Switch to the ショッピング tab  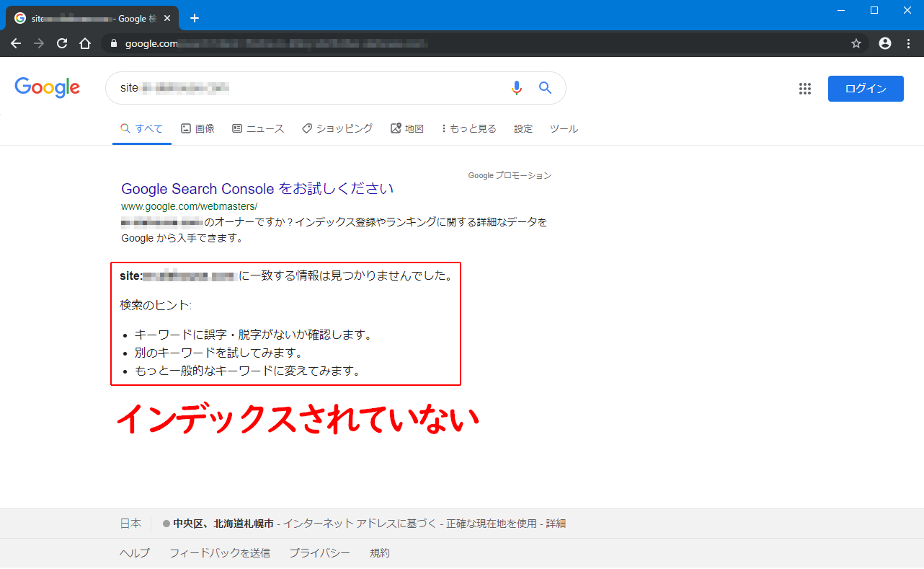coord(337,128)
